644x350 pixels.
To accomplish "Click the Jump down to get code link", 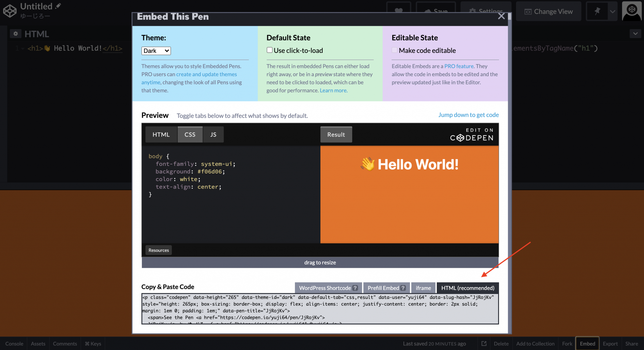I will pos(468,115).
